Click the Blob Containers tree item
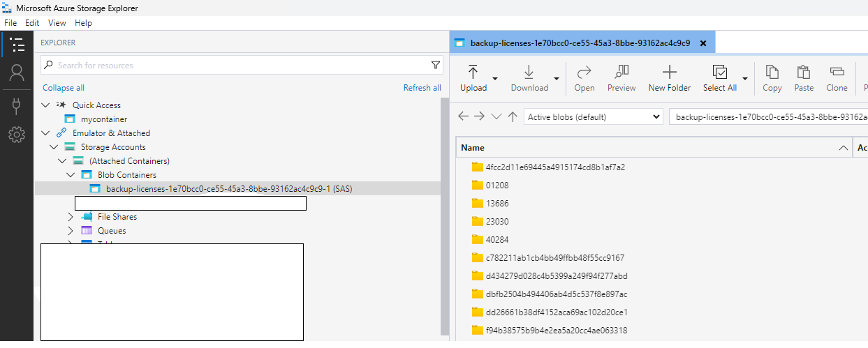 (127, 175)
